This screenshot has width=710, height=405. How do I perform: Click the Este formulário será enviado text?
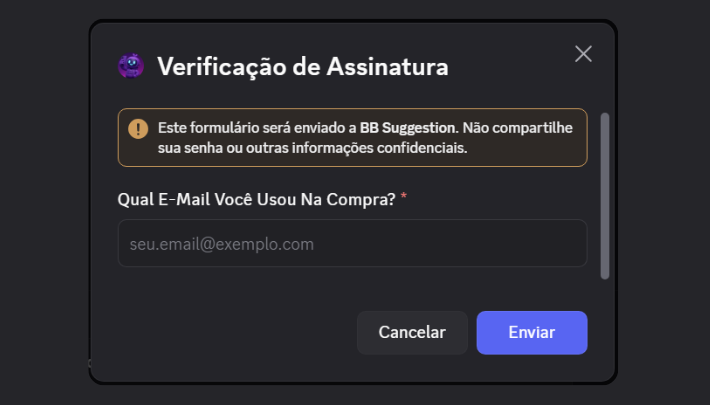point(257,128)
